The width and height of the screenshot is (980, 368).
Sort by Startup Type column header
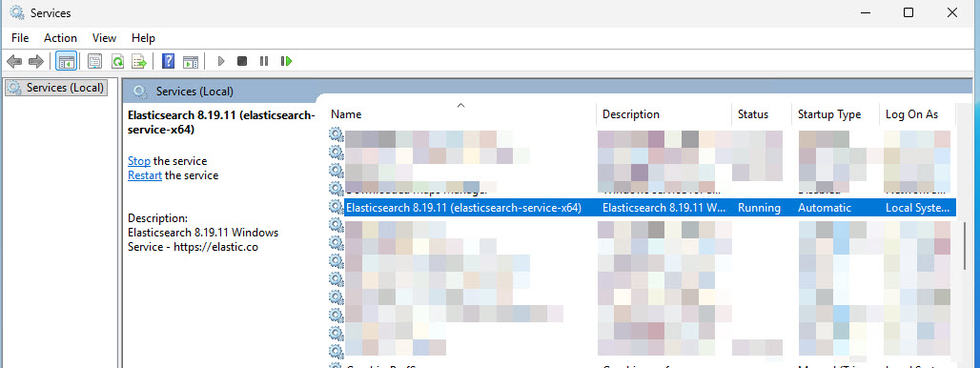click(835, 114)
